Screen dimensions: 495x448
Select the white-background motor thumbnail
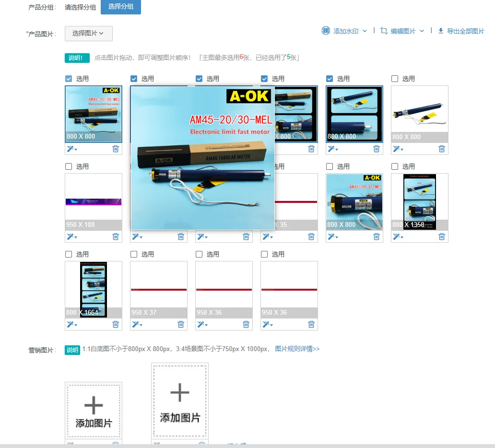pyautogui.click(x=420, y=114)
